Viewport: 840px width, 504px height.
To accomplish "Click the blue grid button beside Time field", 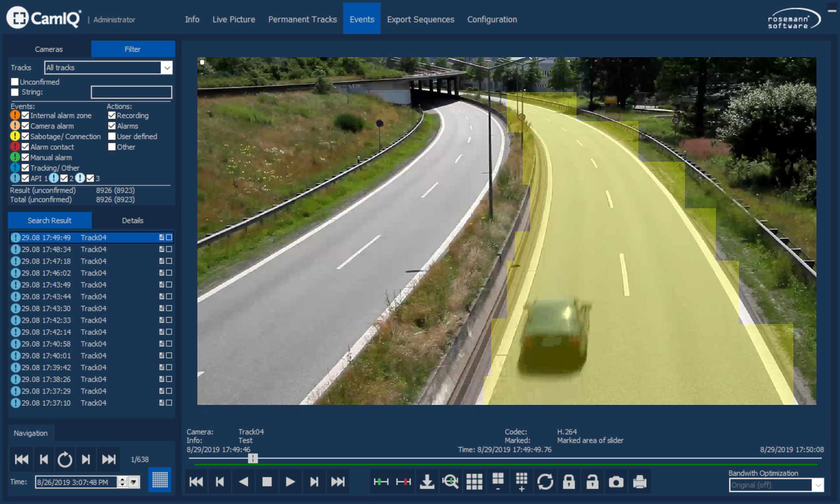I will (x=160, y=480).
